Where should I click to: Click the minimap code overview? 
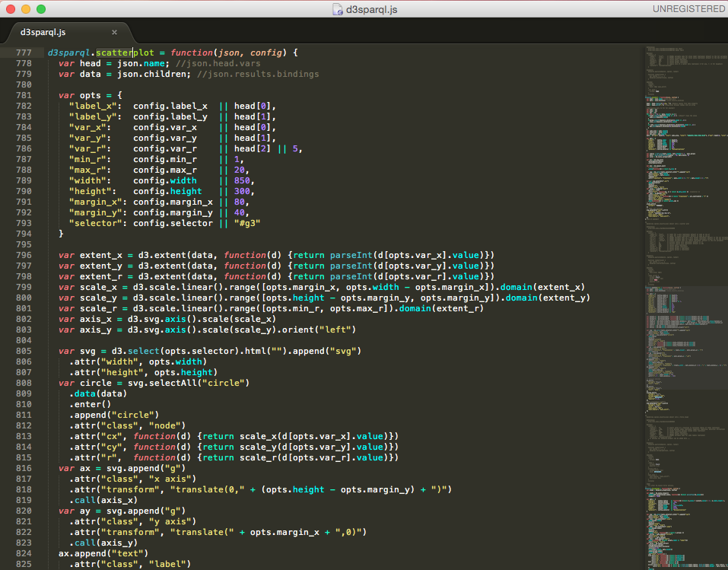click(685, 307)
